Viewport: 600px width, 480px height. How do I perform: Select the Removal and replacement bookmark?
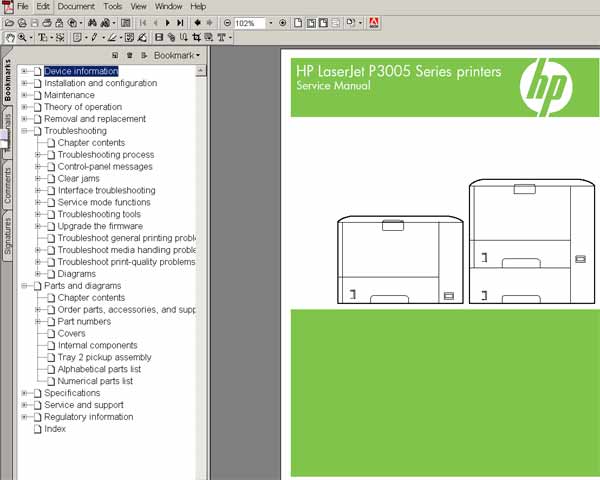tap(95, 119)
